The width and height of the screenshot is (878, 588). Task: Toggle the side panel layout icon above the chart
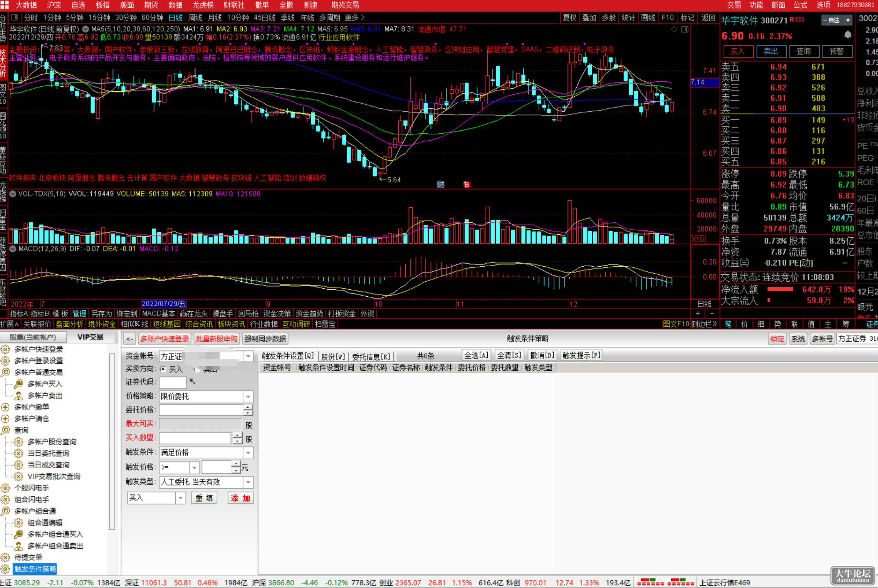click(685, 29)
